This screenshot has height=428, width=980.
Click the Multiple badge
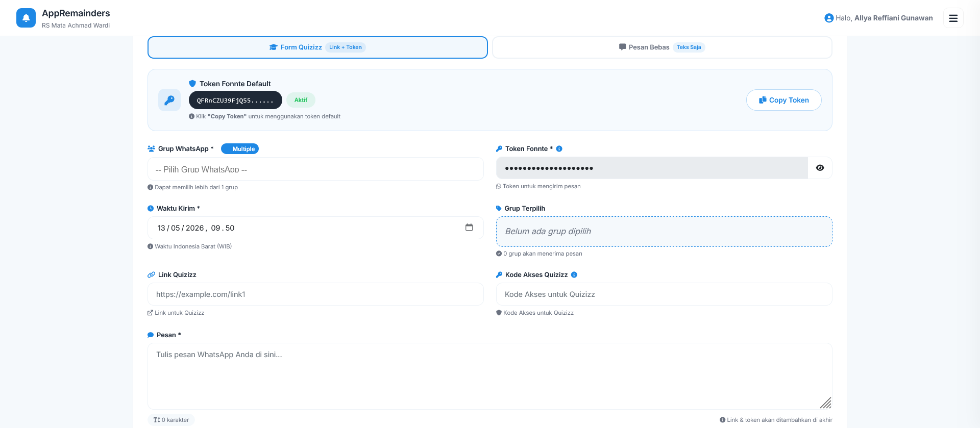(240, 149)
